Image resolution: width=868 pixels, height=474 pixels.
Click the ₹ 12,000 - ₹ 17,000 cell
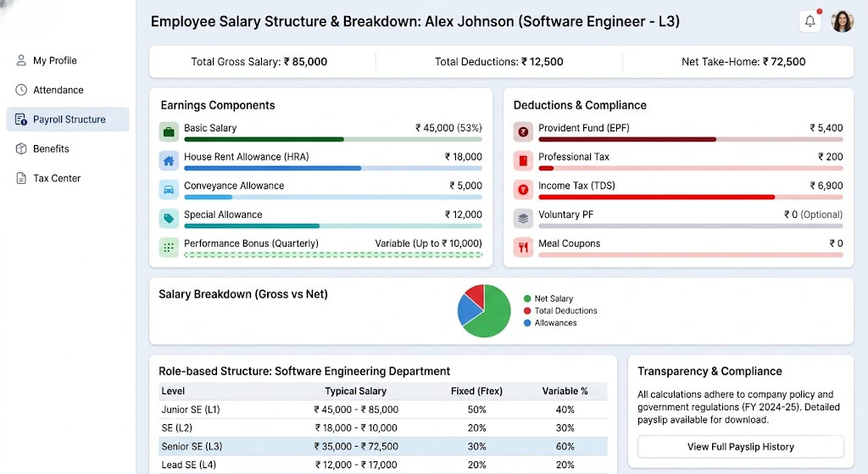(x=356, y=465)
